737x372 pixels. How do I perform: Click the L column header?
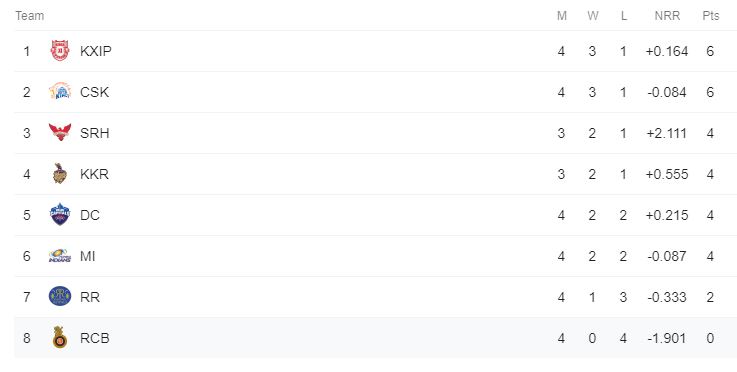[624, 16]
